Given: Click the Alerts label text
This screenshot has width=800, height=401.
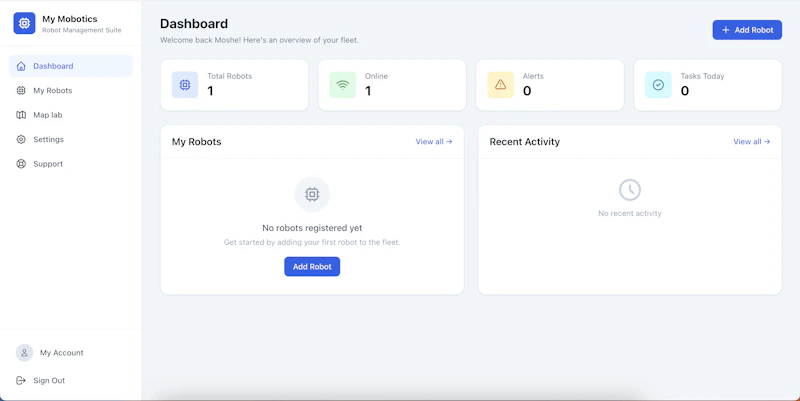Looking at the screenshot, I should click(533, 76).
